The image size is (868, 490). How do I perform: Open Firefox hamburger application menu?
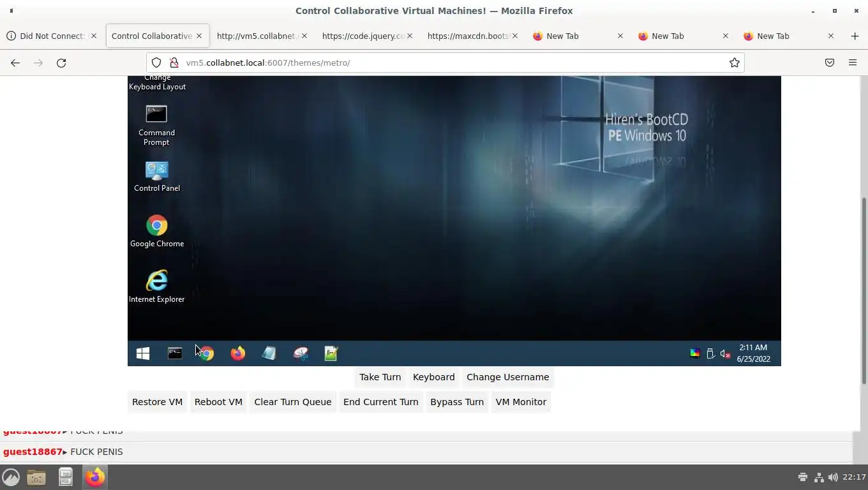pos(853,63)
